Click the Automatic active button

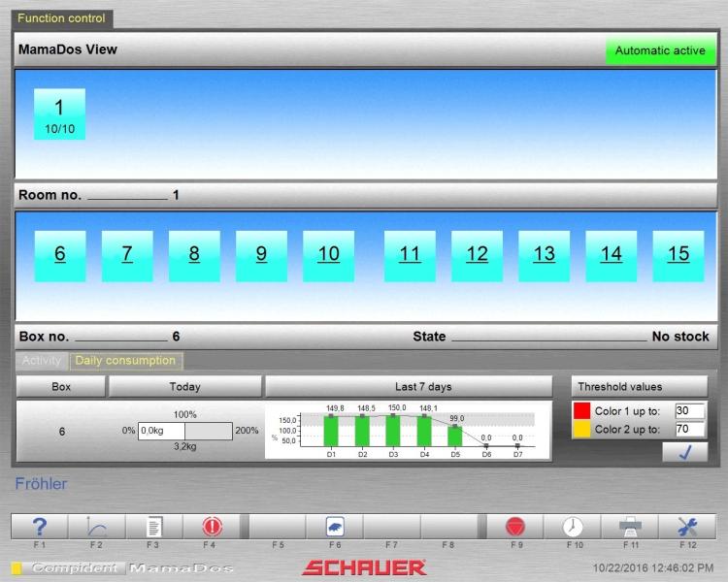tap(660, 51)
